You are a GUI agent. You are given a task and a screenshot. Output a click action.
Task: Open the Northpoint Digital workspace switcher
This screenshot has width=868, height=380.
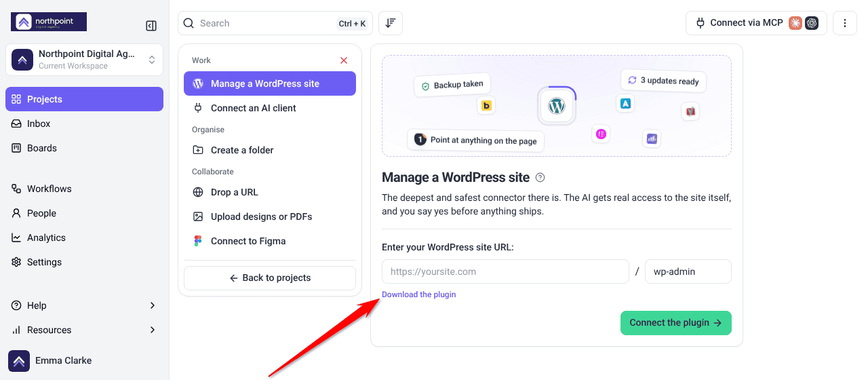[84, 60]
